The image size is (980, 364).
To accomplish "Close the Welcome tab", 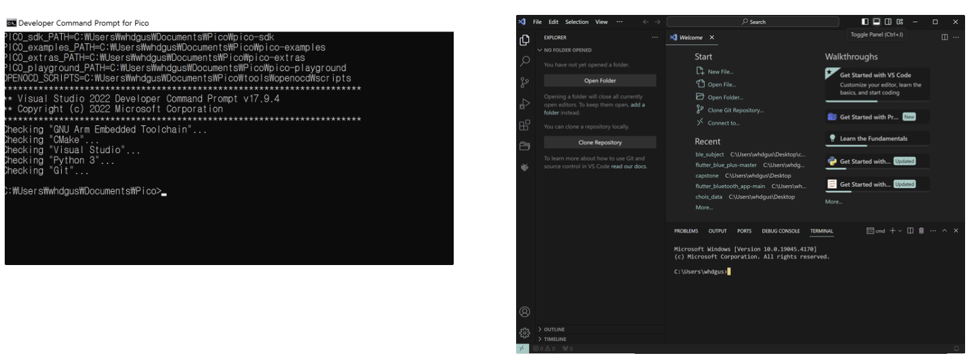I will [x=711, y=37].
